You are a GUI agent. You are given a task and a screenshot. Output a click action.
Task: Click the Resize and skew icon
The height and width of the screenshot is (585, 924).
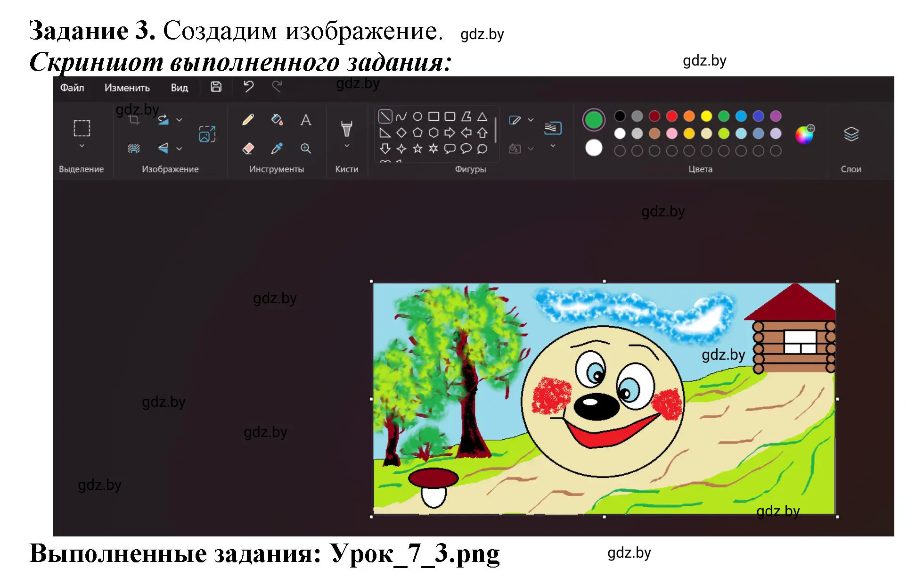[x=207, y=134]
